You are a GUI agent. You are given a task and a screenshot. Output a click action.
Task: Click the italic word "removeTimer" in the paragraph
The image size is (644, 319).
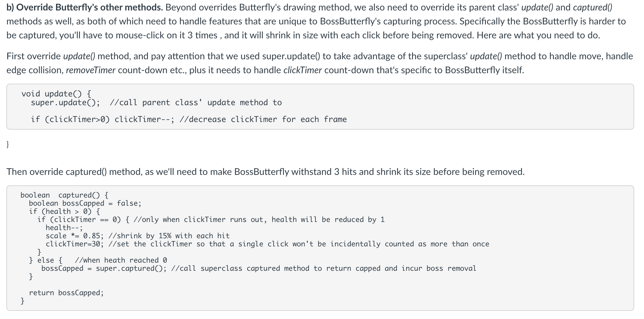coord(91,70)
